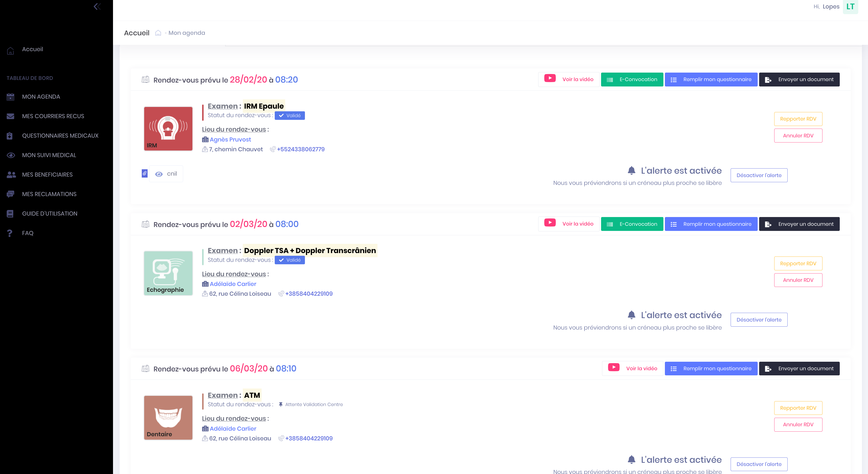
Task: Open MON AGENDA calendar icon
Action: (x=10, y=97)
